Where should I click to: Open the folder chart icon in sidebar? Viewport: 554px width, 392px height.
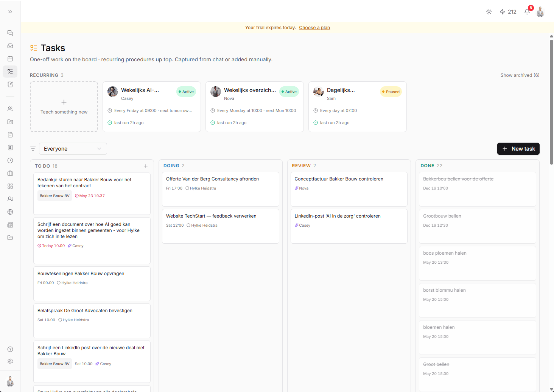coord(10,122)
